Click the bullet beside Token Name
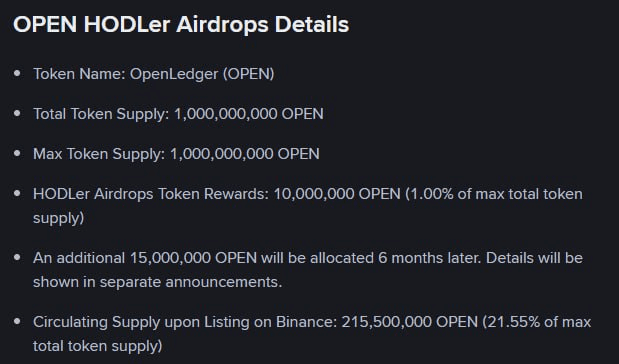 click(x=17, y=73)
